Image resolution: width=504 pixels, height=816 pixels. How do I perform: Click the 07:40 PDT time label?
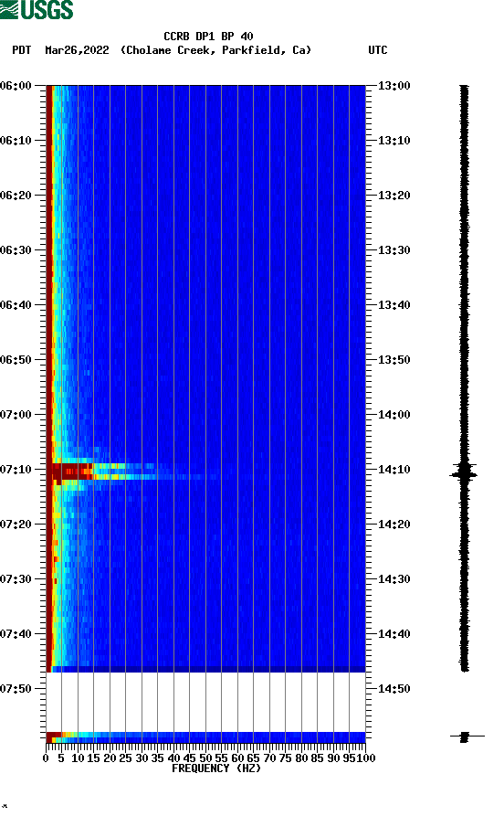[x=16, y=634]
